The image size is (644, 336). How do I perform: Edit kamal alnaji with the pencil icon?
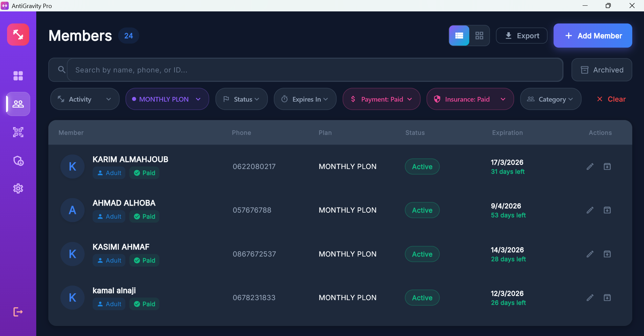point(590,298)
